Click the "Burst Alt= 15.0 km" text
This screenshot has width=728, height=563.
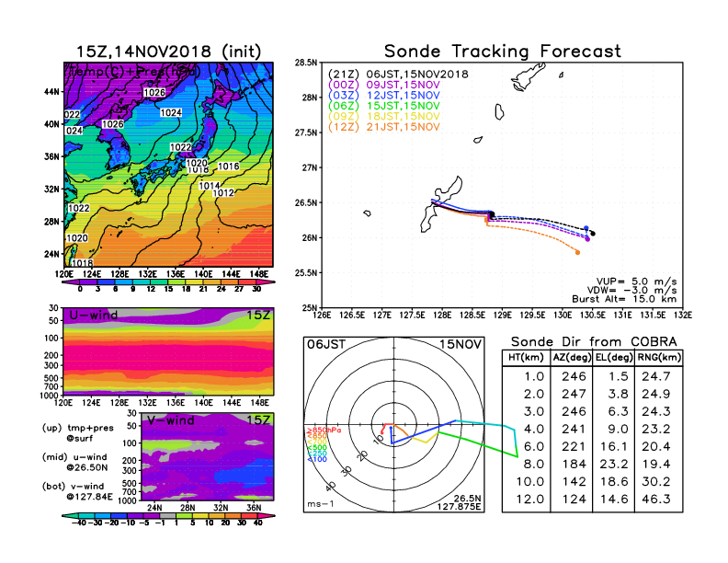(624, 299)
